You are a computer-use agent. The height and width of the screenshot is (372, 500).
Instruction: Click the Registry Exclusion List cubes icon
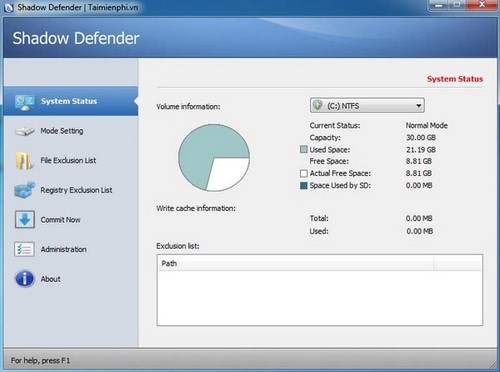point(25,190)
